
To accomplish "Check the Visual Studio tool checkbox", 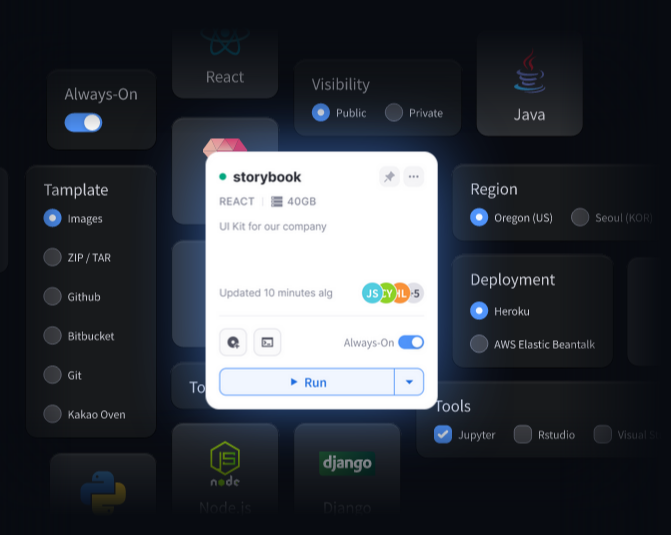I will [x=603, y=434].
